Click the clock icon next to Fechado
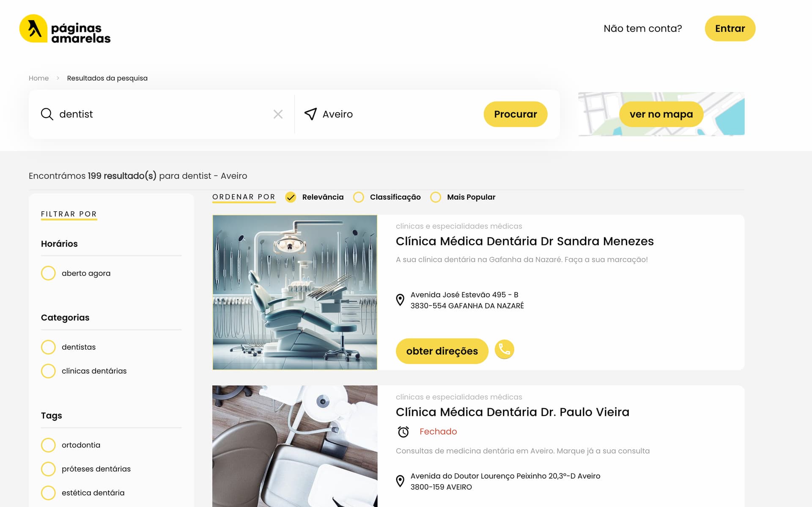812x507 pixels. [x=403, y=432]
